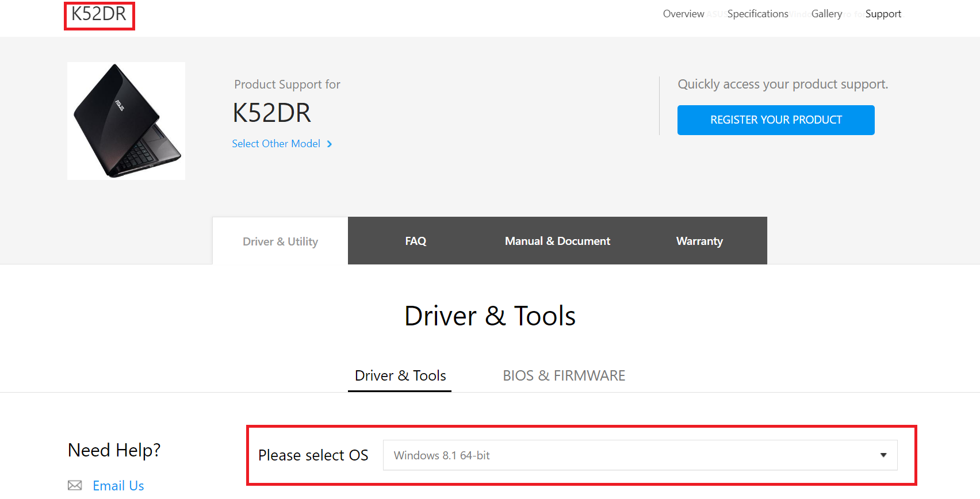Click the Please select OS label

click(313, 455)
